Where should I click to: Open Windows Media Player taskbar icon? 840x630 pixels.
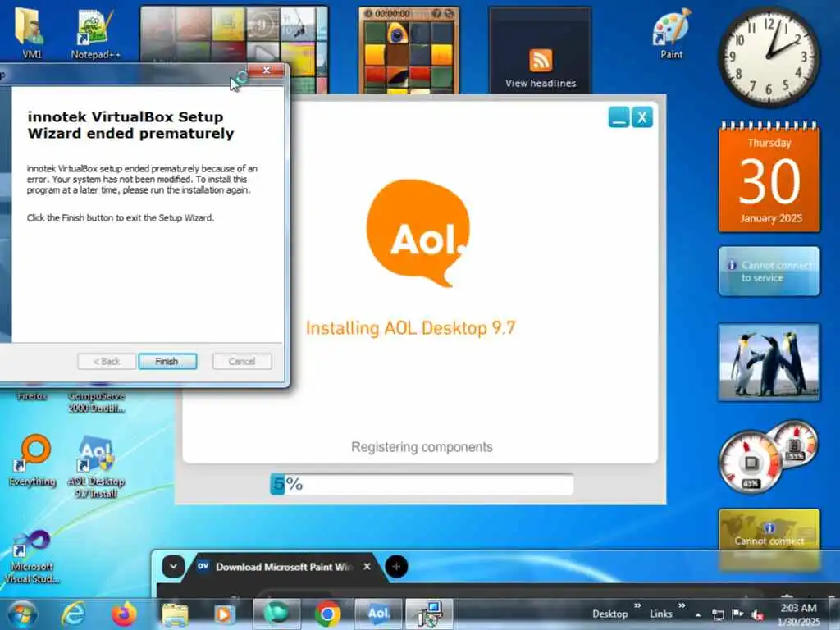click(223, 614)
